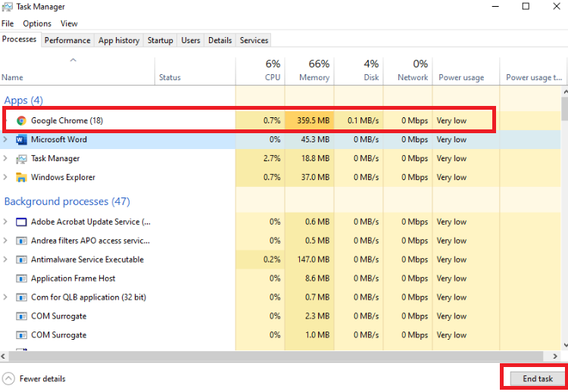Click the Application Frame Host icon

(x=21, y=278)
